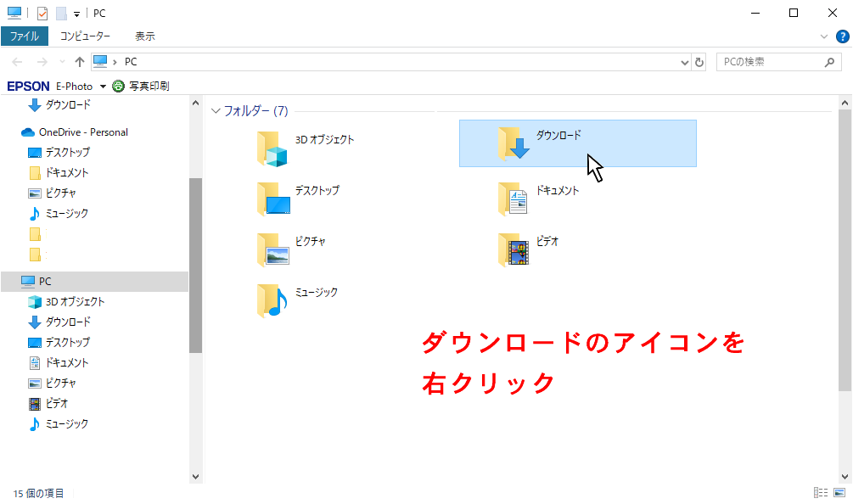Select 3D オブジェクト under PC in sidebar
This screenshot has width=853, height=504.
point(66,302)
